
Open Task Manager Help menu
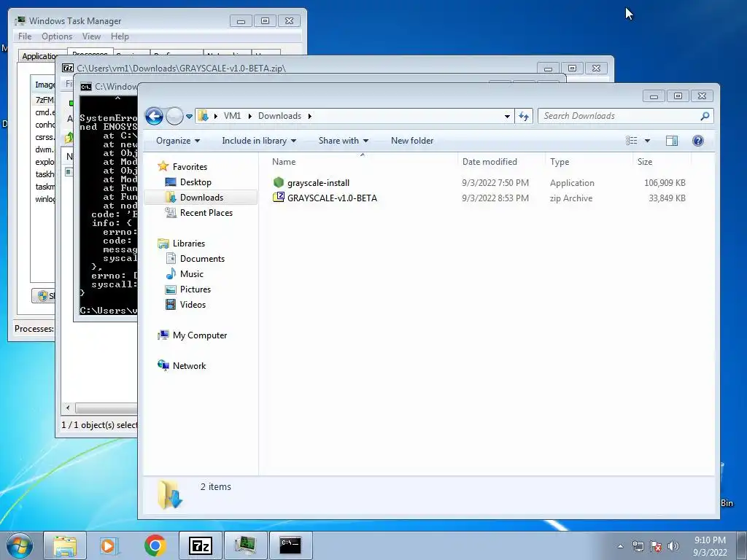click(120, 36)
